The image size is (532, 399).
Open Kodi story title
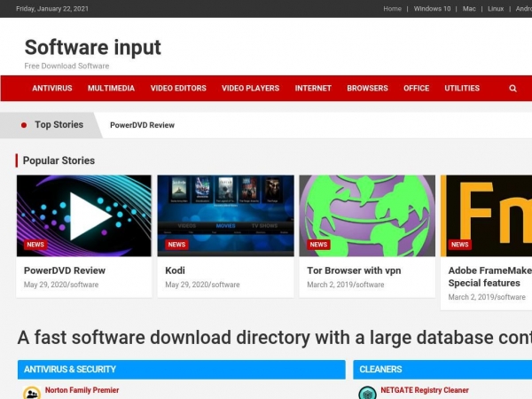pos(175,270)
